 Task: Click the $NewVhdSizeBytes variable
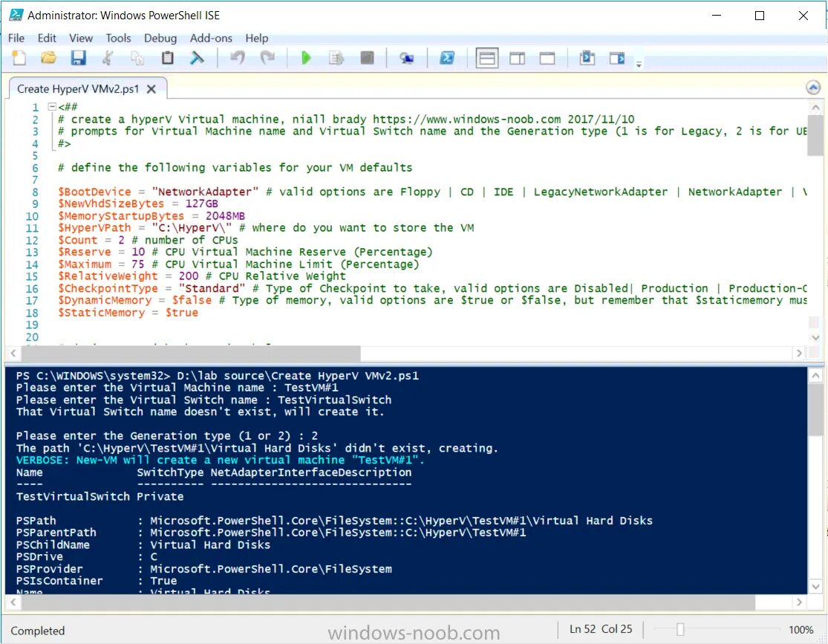click(x=111, y=204)
